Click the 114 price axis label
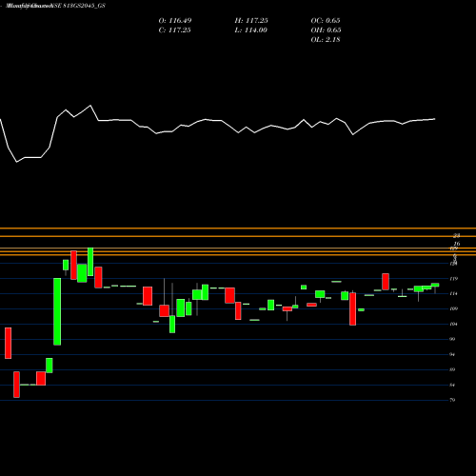This screenshot has width=476, height=476. tap(454, 293)
